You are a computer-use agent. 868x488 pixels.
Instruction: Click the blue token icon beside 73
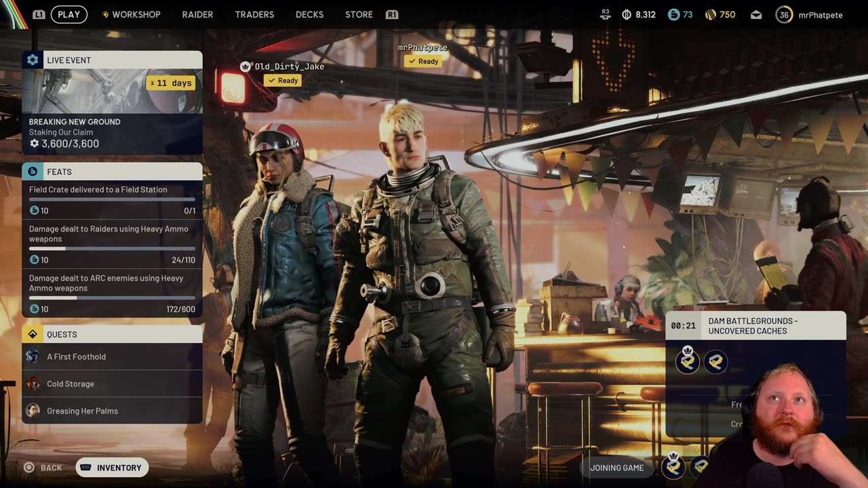click(x=673, y=14)
